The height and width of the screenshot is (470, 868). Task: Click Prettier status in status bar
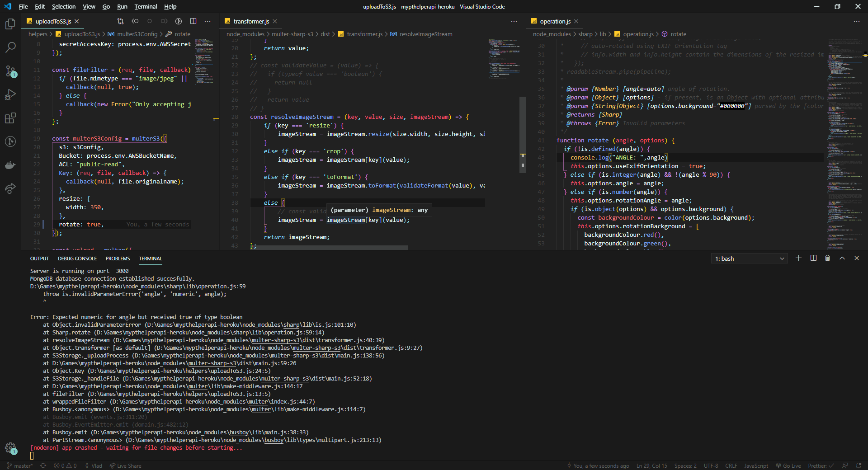tap(821, 465)
